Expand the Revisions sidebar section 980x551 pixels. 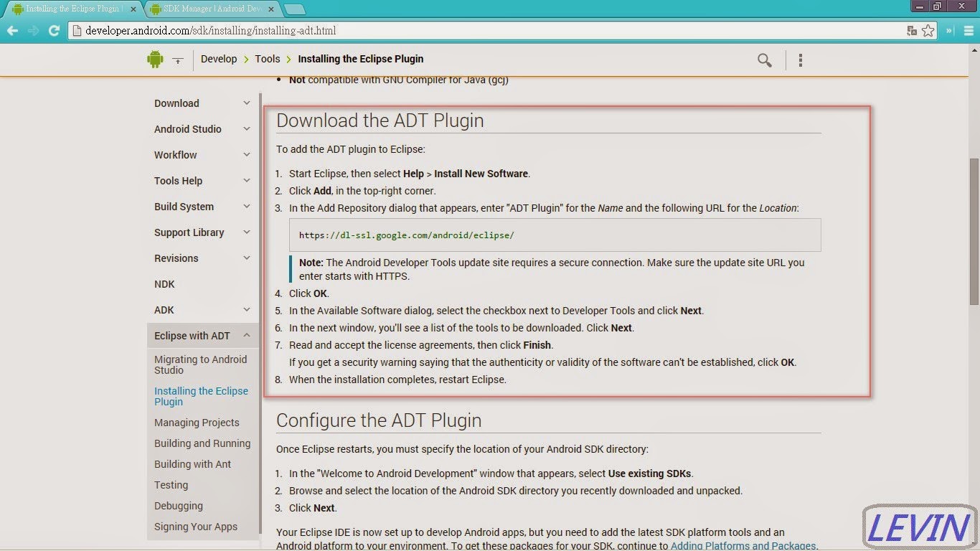(x=247, y=258)
